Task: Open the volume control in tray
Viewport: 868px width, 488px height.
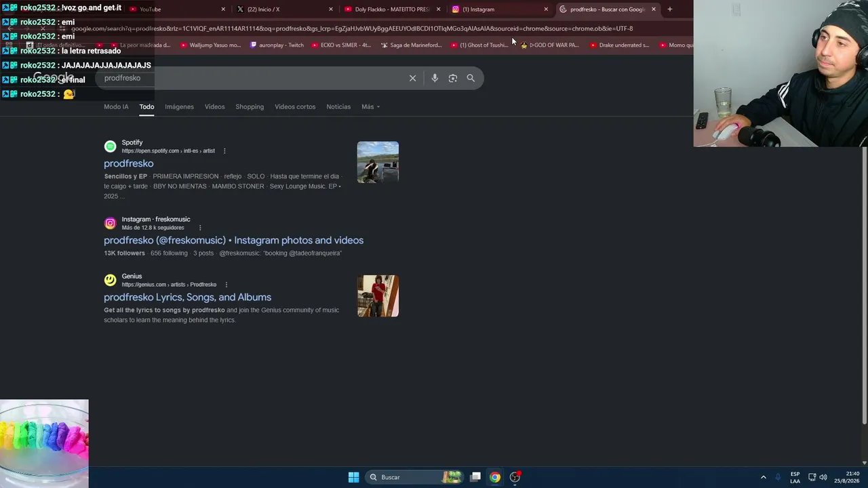Action: [x=823, y=477]
